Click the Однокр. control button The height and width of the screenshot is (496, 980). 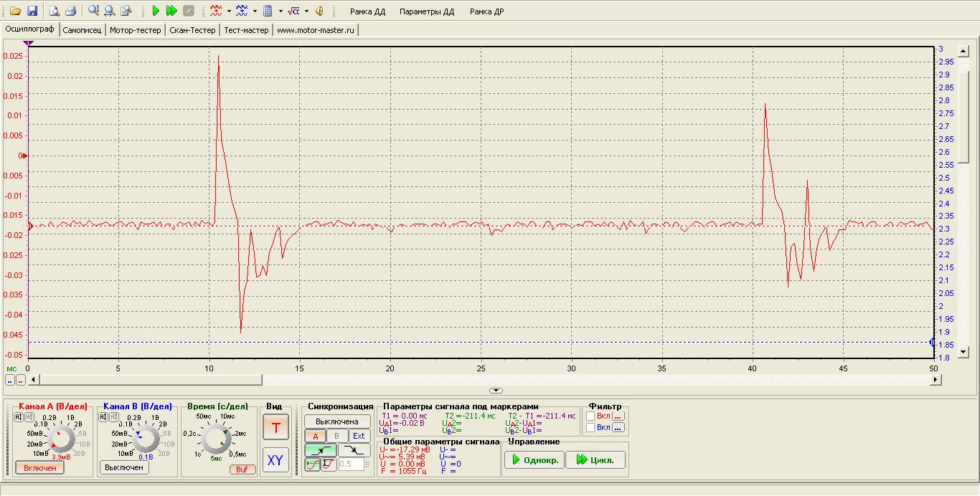(x=534, y=460)
